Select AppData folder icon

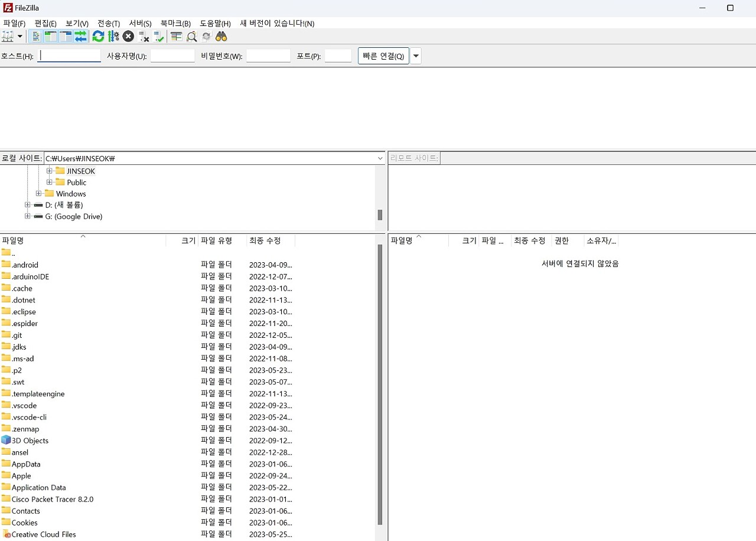(x=6, y=464)
